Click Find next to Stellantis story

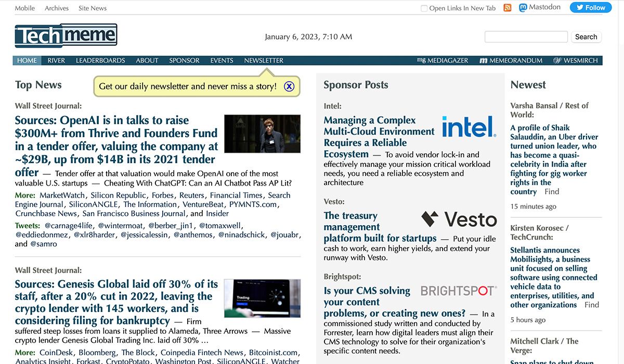pos(592,305)
